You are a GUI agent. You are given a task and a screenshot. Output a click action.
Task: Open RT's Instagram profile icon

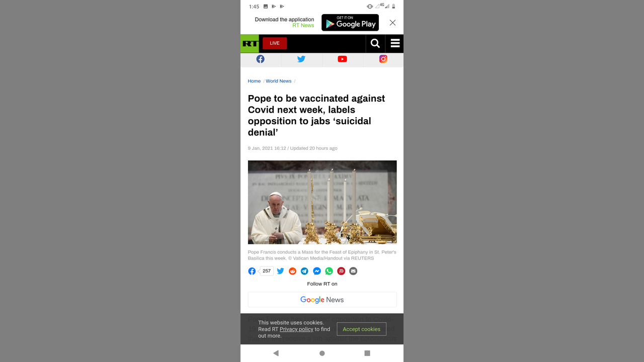pyautogui.click(x=383, y=59)
